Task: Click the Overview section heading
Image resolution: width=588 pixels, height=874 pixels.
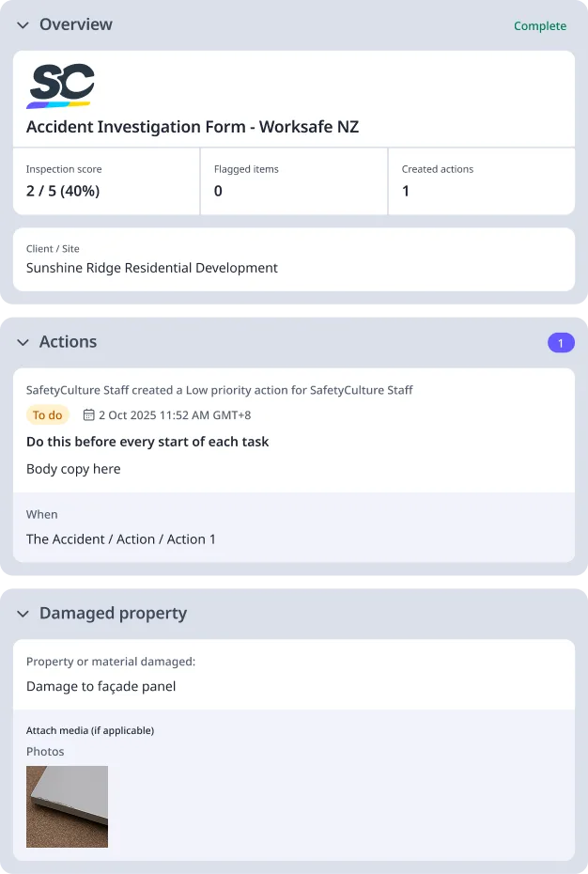Action: click(75, 25)
